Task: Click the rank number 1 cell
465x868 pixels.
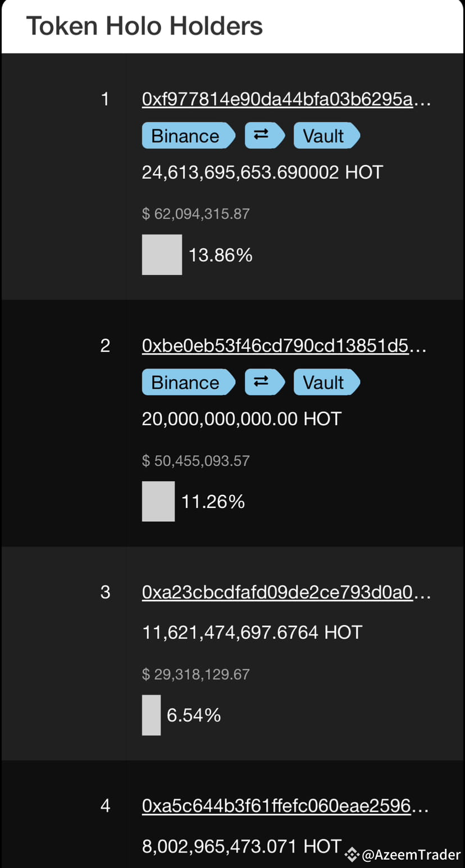Action: pyautogui.click(x=106, y=99)
